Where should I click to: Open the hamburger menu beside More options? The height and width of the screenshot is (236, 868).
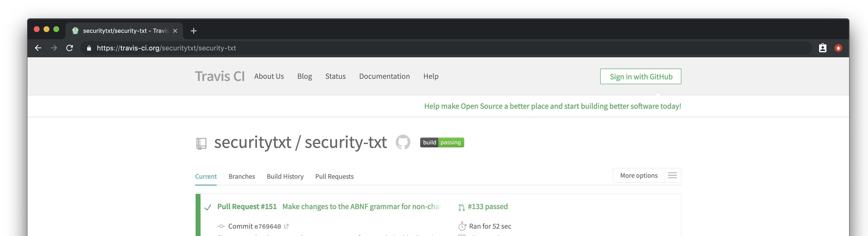click(x=672, y=175)
